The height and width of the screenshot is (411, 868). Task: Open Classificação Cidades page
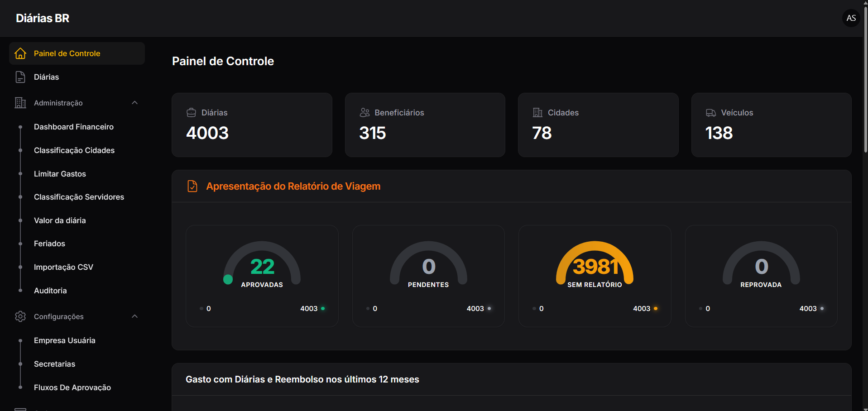click(x=74, y=150)
